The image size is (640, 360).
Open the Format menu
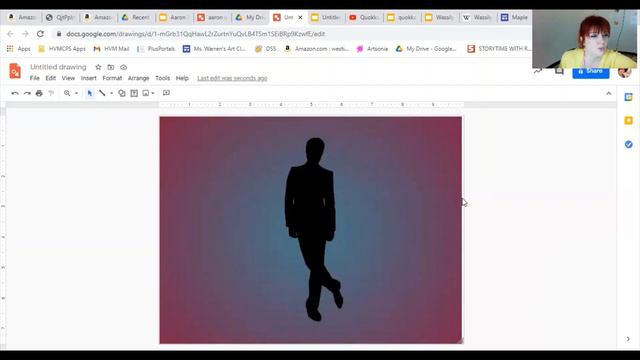click(112, 78)
